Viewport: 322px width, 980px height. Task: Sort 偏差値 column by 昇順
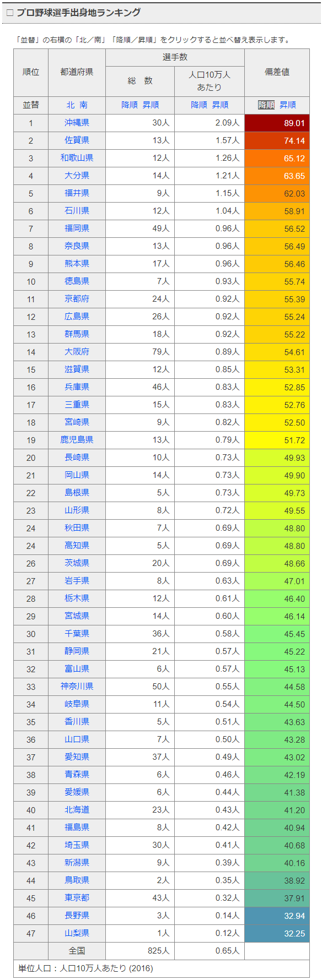coord(288,105)
